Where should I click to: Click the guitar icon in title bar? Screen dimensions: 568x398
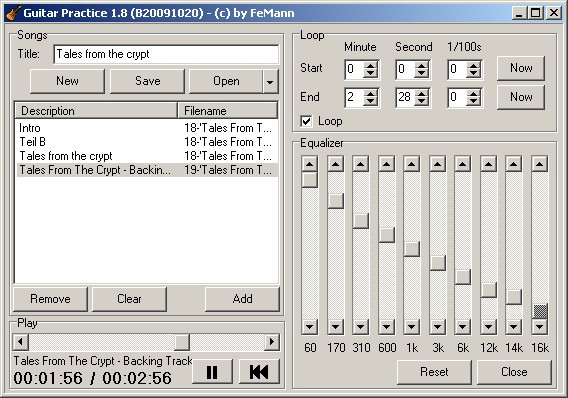[13, 13]
